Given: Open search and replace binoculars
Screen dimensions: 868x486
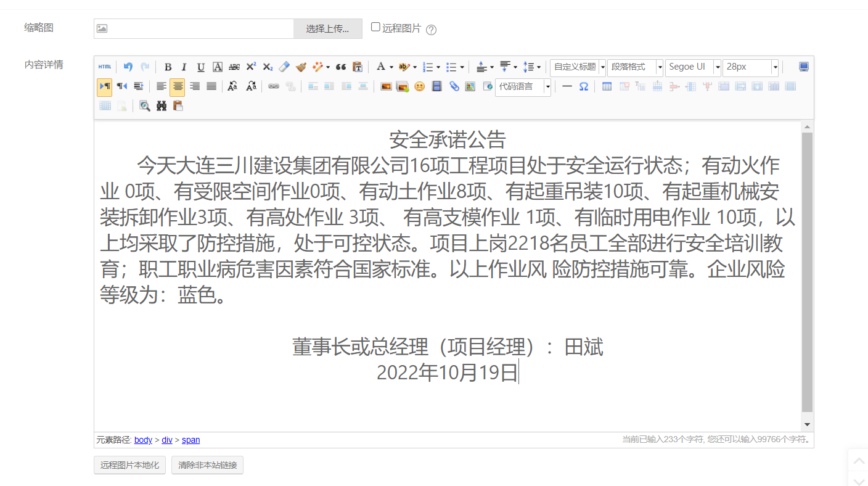Looking at the screenshot, I should tap(162, 106).
